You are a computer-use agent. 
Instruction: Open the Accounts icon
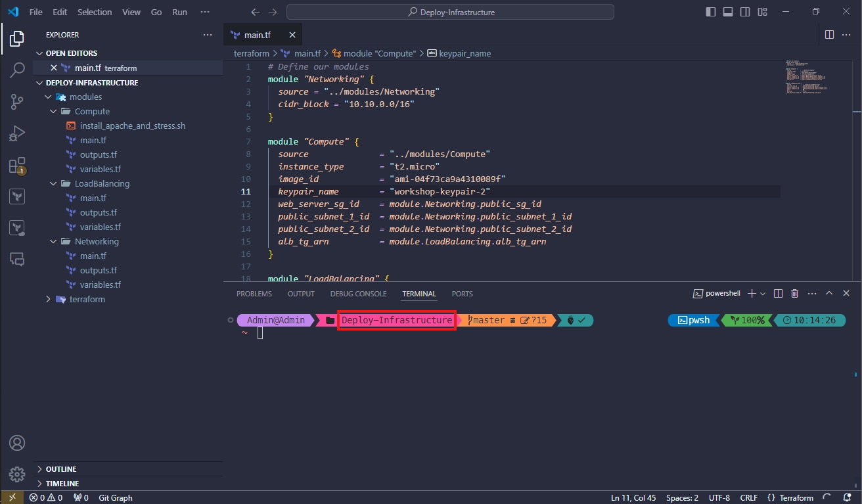pyautogui.click(x=17, y=443)
